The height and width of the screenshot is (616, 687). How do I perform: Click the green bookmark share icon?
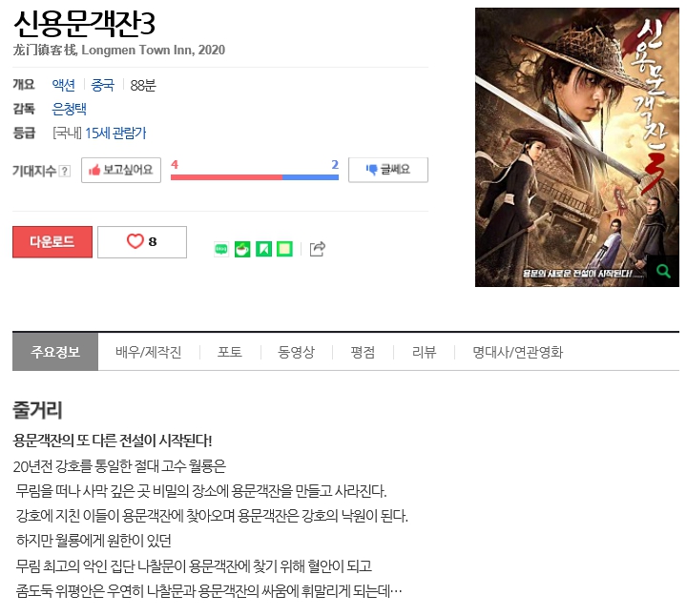(263, 250)
